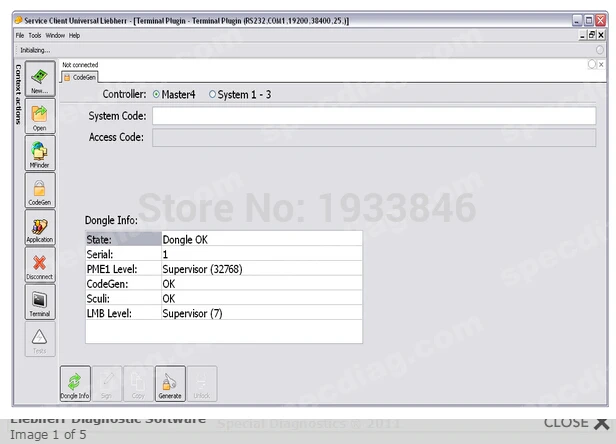Minimize the inner MDI child window

coord(583,35)
